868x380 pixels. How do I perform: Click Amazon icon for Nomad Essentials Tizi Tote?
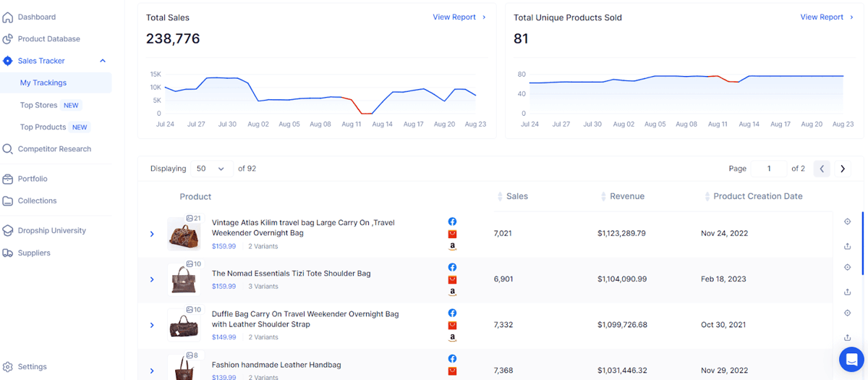(452, 292)
